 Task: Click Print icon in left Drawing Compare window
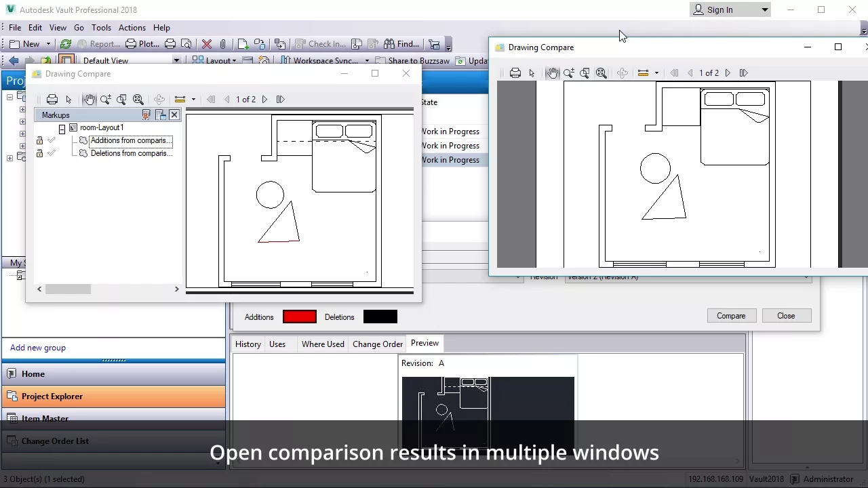pos(52,99)
